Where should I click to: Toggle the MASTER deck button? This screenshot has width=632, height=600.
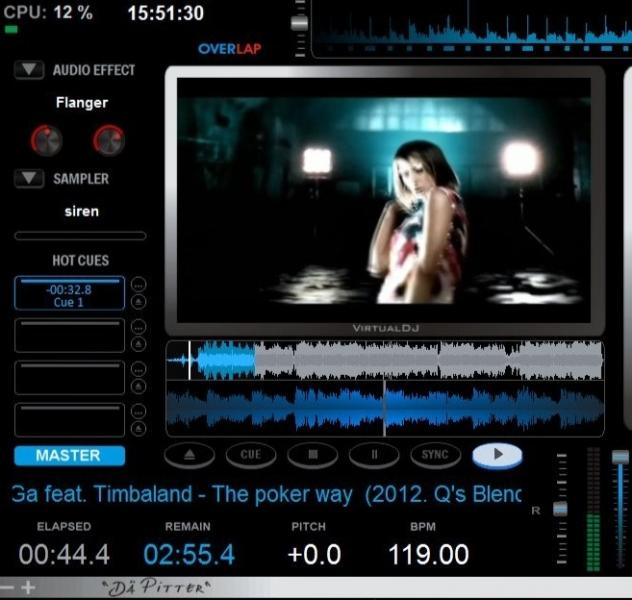tap(69, 455)
